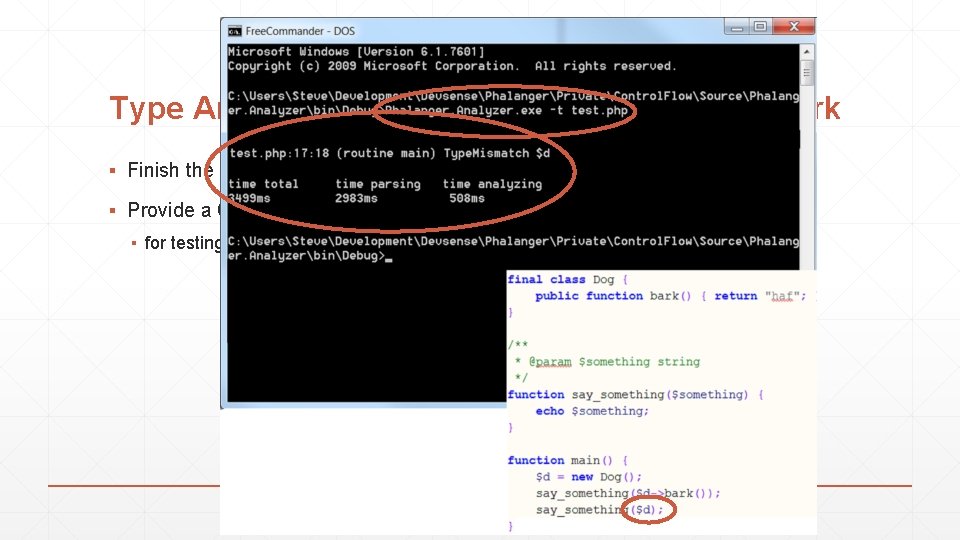
Task: Close the FreeCommander DOS window
Action: [x=793, y=27]
